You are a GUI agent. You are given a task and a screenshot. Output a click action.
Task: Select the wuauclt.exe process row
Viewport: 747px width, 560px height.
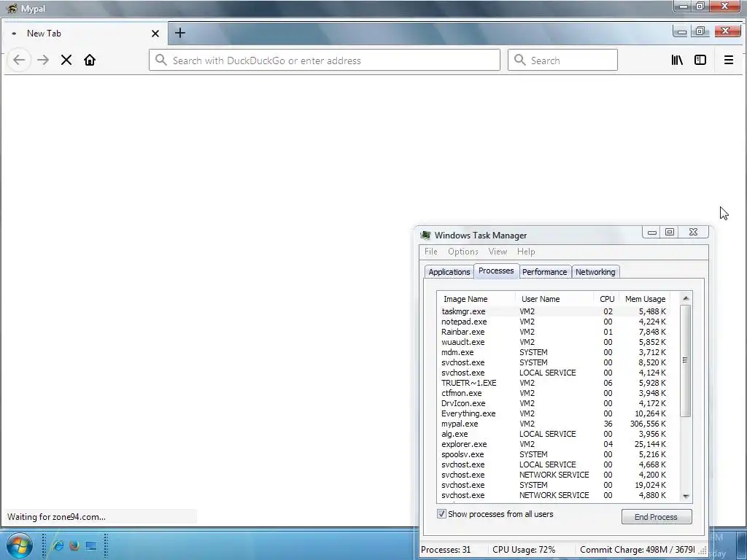[554, 342]
